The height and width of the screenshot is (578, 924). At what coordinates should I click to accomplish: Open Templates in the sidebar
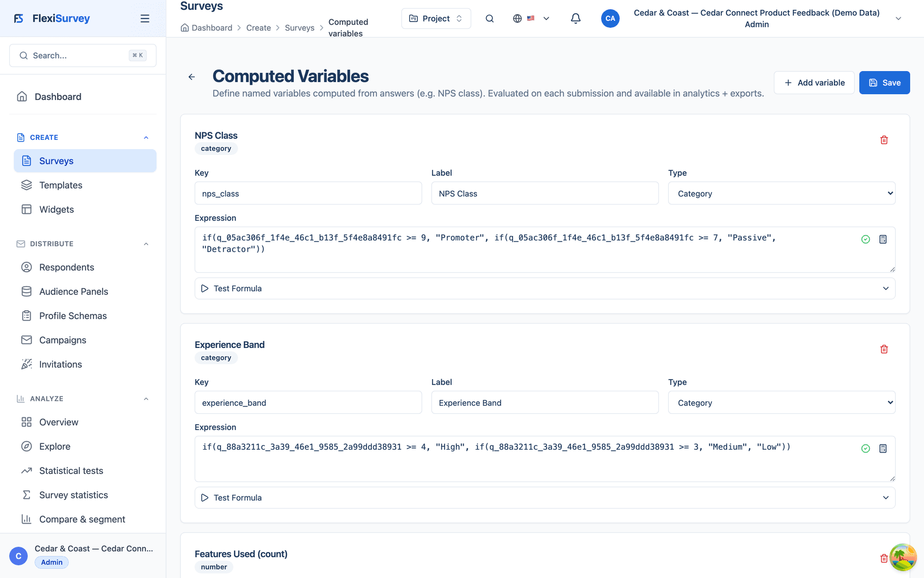[85, 185]
